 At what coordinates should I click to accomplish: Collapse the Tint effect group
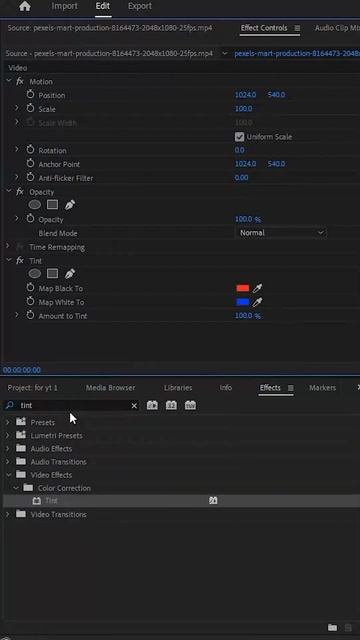(x=9, y=260)
